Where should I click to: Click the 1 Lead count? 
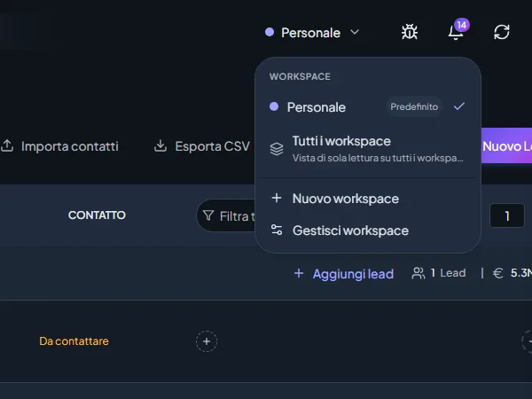(439, 273)
